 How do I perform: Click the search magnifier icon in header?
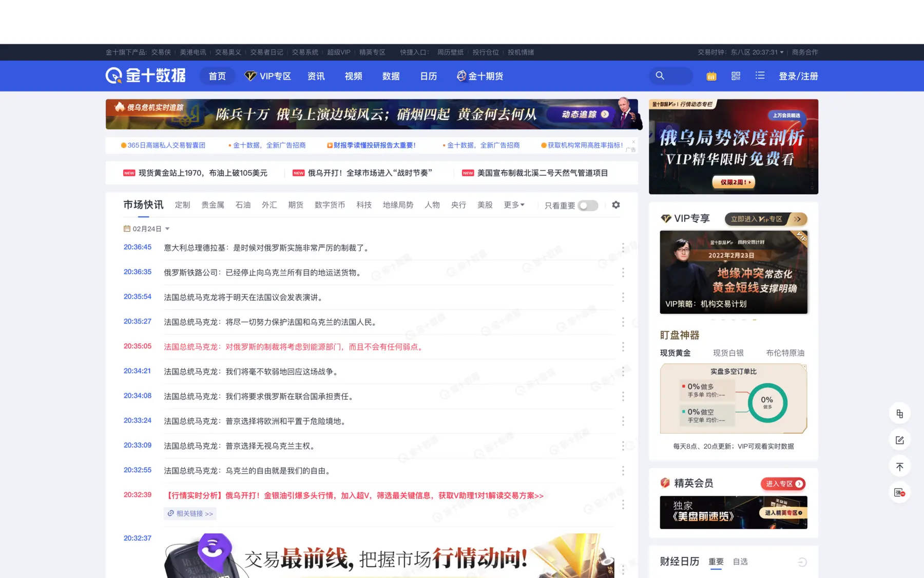[x=660, y=76]
